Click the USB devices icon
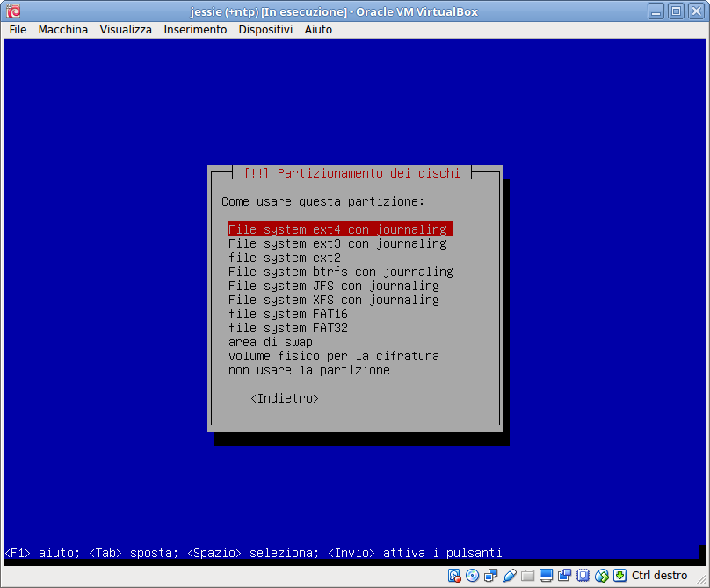 coord(510,576)
